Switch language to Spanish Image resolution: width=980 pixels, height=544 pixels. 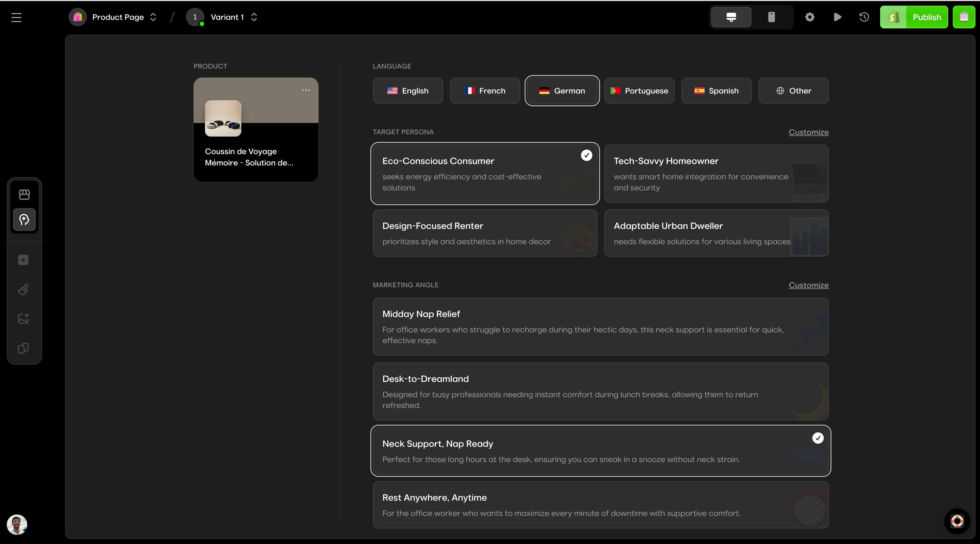(716, 91)
